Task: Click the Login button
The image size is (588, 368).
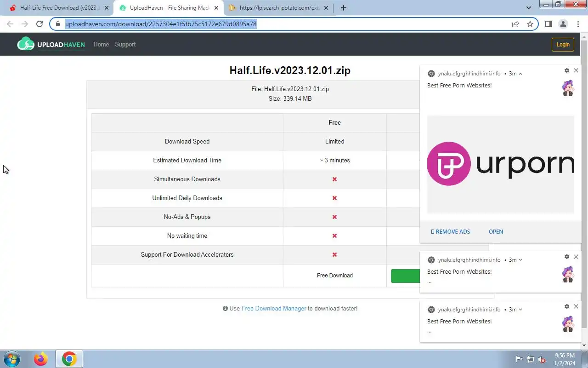Action: pyautogui.click(x=563, y=44)
